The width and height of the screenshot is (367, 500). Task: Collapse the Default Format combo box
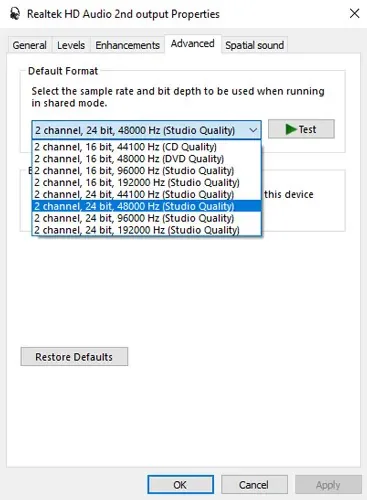(146, 130)
